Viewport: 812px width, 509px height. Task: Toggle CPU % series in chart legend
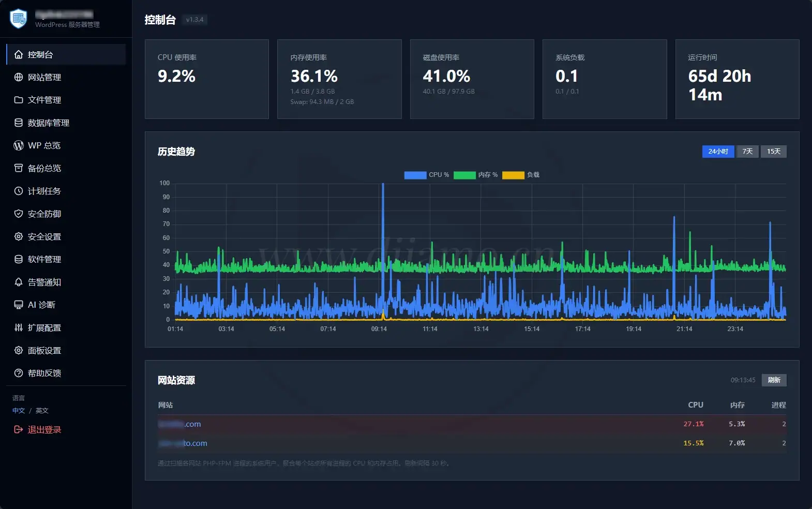pos(427,175)
